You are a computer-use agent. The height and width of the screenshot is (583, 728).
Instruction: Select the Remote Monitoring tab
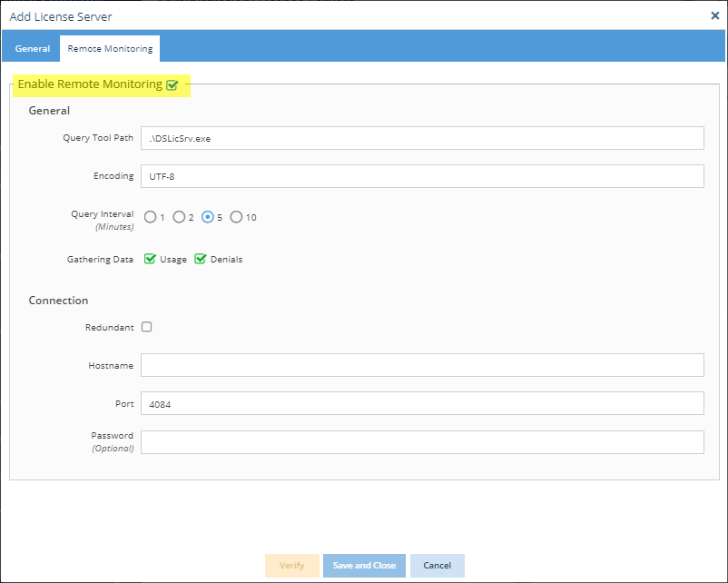[110, 49]
